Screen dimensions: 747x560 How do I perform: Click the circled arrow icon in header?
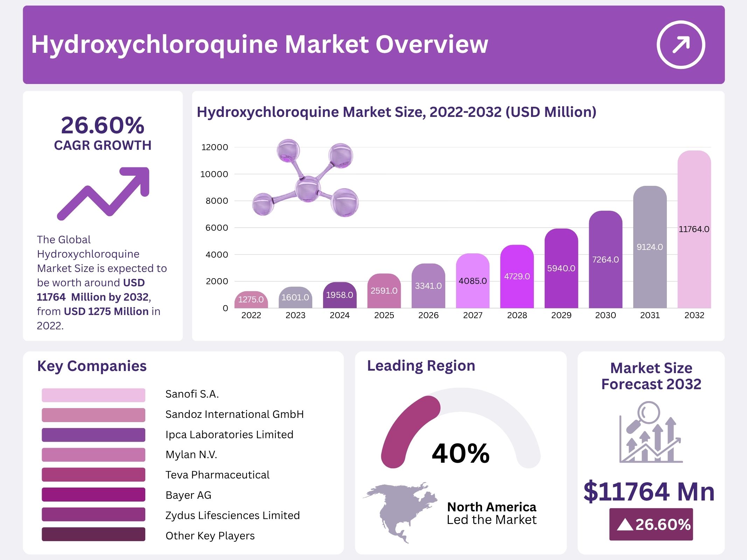click(x=680, y=45)
